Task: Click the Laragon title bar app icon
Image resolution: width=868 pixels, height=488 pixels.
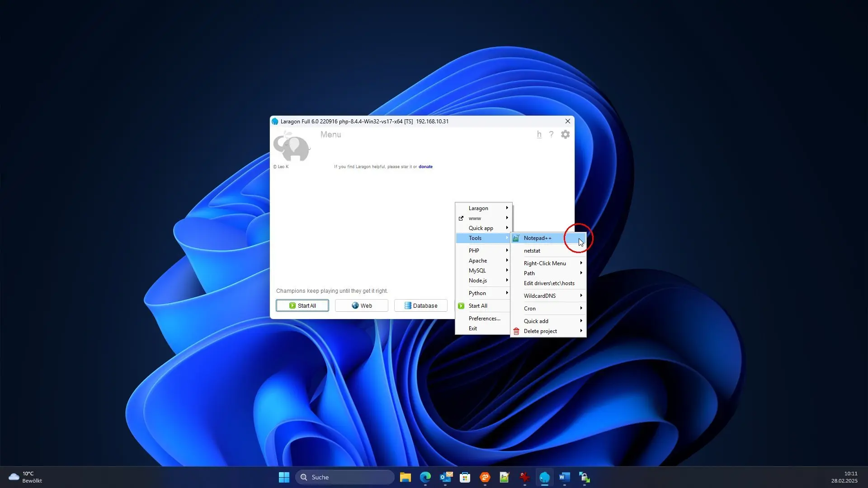Action: tap(275, 122)
